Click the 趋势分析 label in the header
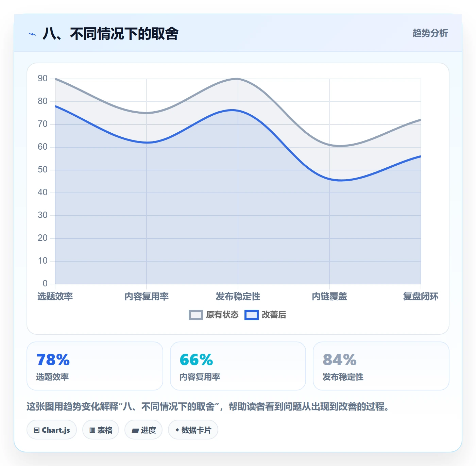 point(430,33)
